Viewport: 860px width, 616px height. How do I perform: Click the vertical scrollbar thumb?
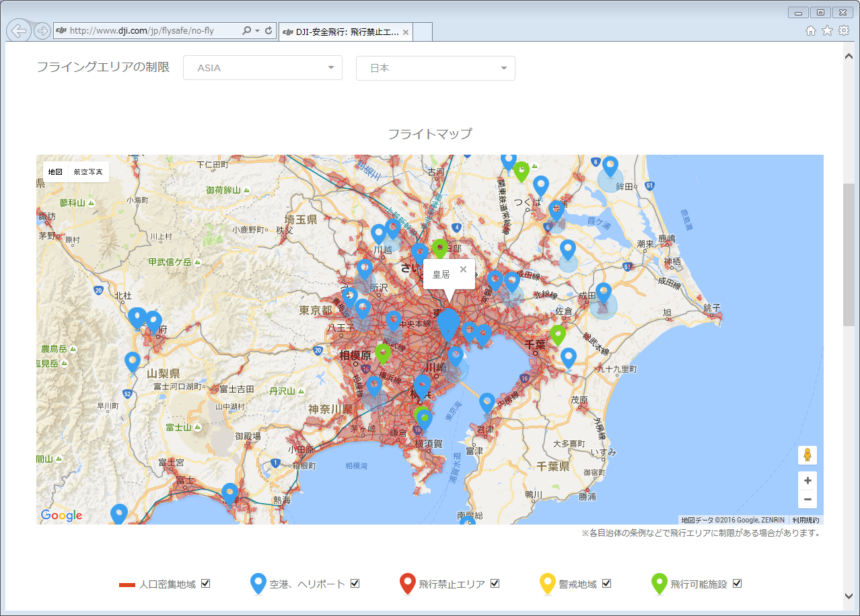pos(849,254)
